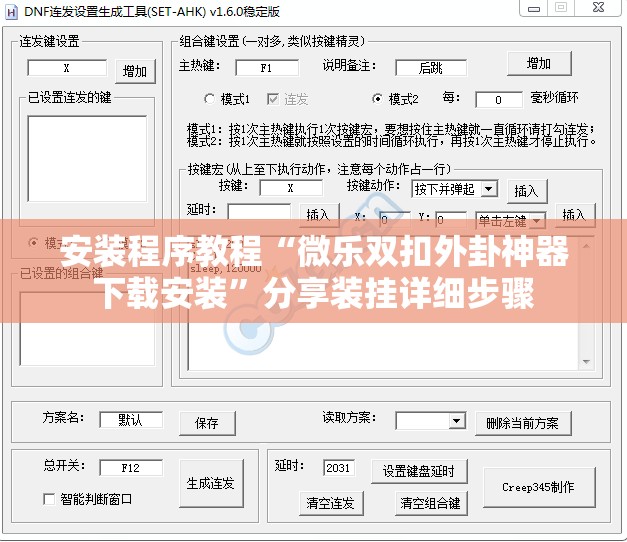Click 增加 button in 组合键设置 group
Screen dimensions: 627x542
click(x=539, y=64)
